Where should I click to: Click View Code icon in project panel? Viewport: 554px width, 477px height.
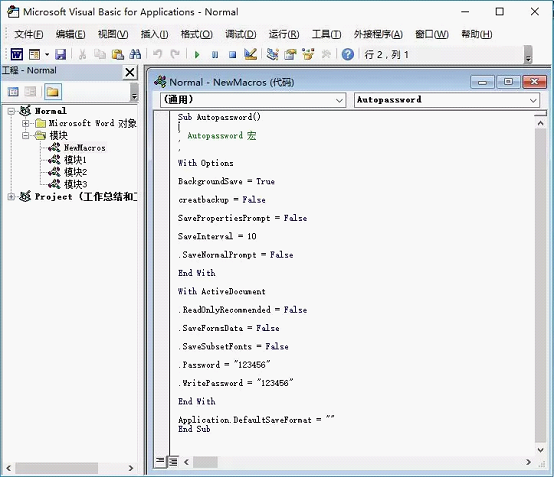13,92
